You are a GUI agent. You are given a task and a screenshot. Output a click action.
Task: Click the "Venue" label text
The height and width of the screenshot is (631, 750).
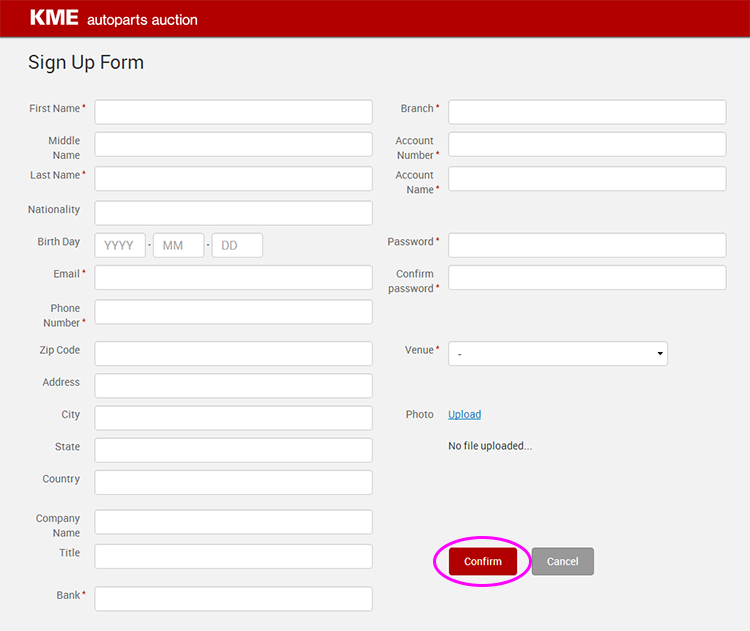pos(419,350)
